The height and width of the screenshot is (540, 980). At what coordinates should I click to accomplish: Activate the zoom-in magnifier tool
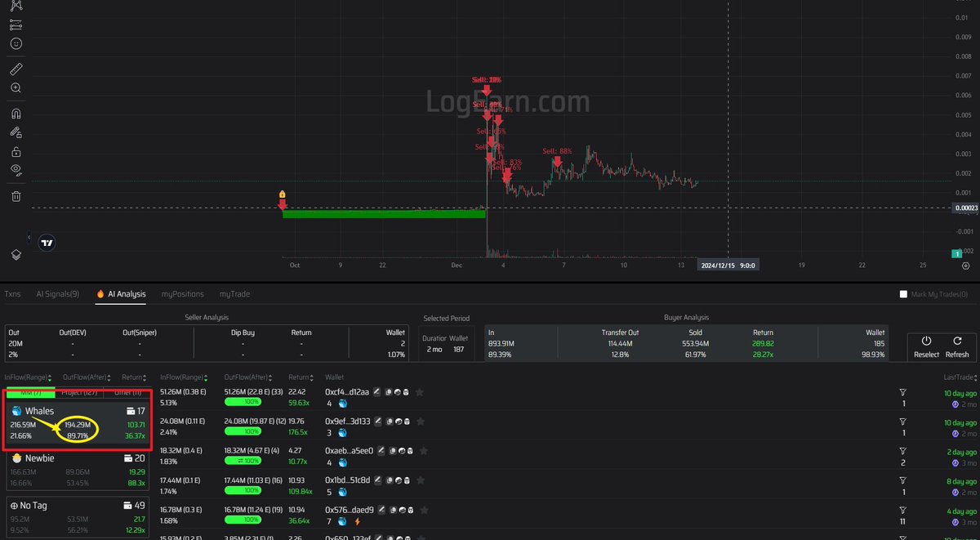coord(16,88)
